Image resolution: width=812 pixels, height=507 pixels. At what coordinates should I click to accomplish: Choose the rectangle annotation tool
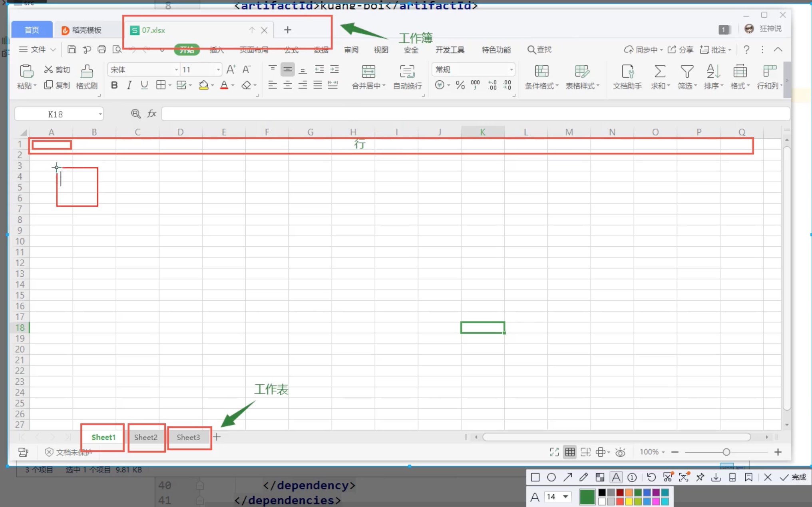[x=535, y=477]
